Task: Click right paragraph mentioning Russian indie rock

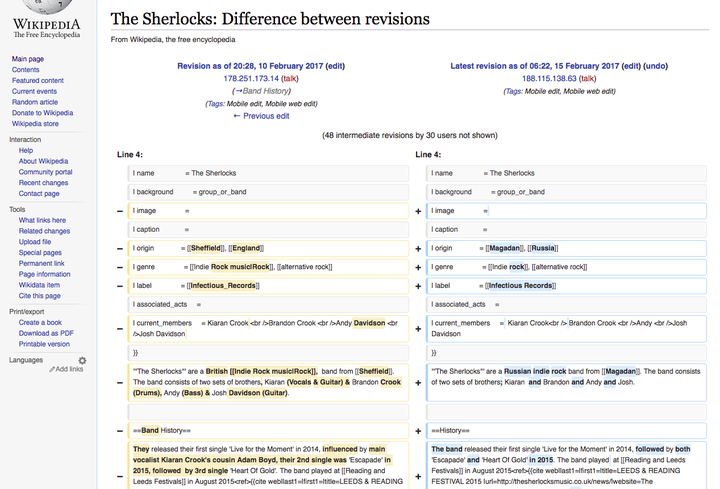Action: click(566, 382)
